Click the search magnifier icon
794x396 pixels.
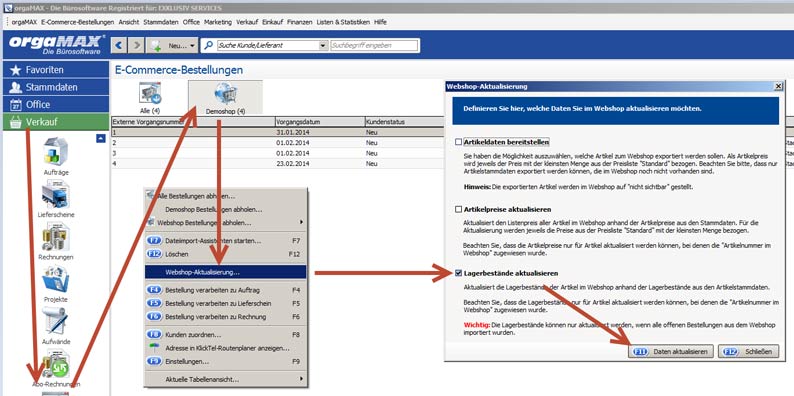[208, 46]
